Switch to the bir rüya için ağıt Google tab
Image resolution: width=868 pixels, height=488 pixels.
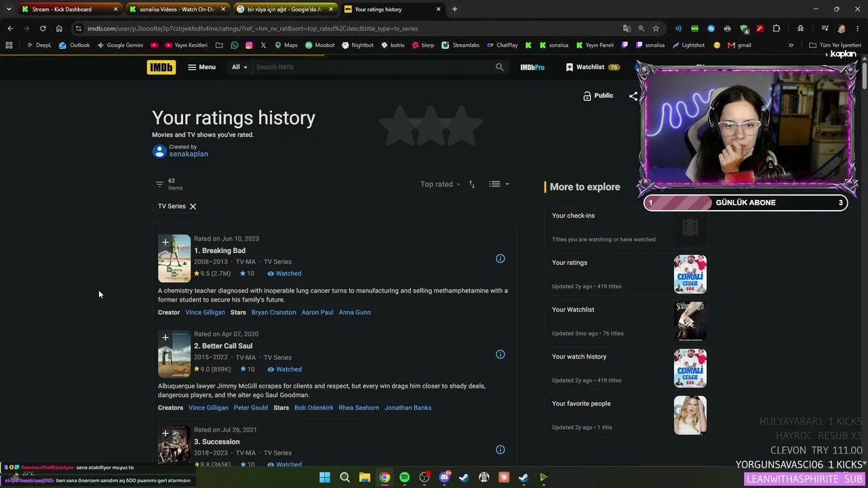(284, 9)
